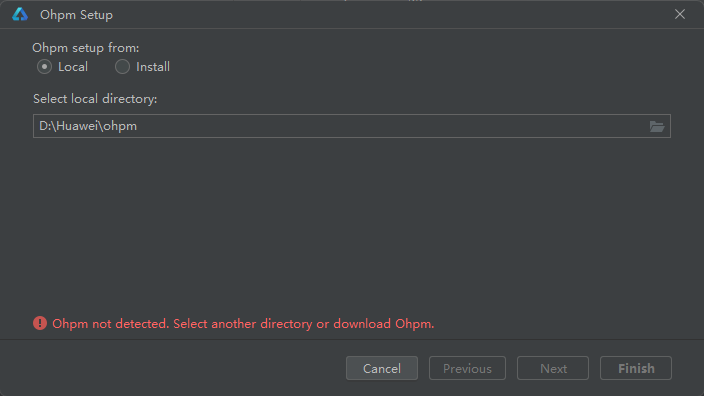Click the red error warning icon

click(x=40, y=323)
